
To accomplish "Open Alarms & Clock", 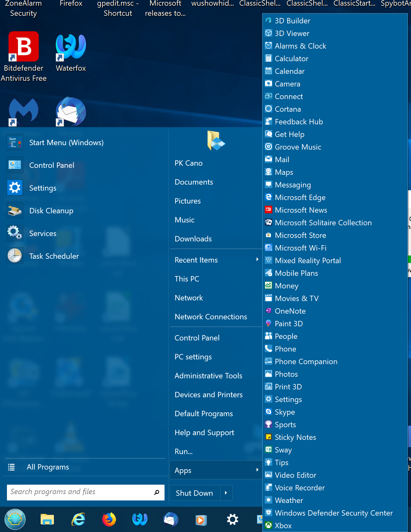I will [335, 46].
